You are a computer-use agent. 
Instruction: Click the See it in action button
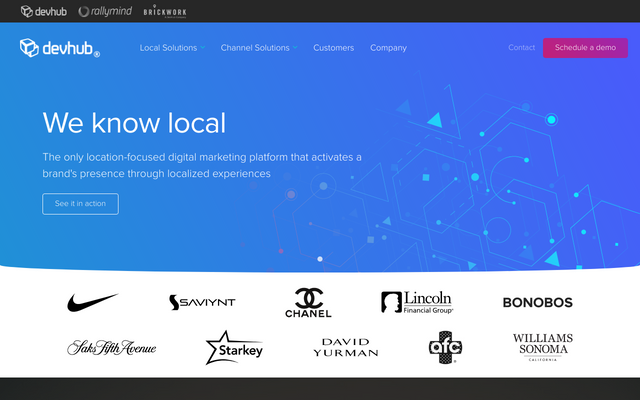pos(80,204)
